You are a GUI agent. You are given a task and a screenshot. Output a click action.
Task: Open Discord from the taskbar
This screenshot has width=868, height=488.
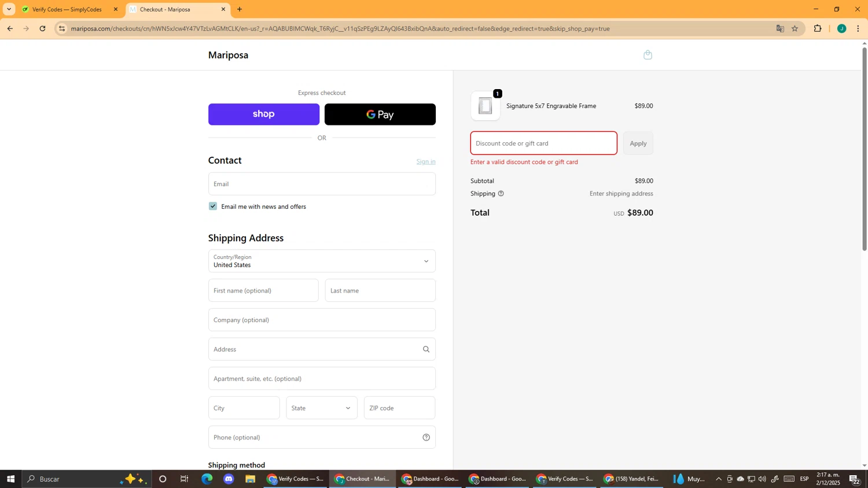[229, 479]
